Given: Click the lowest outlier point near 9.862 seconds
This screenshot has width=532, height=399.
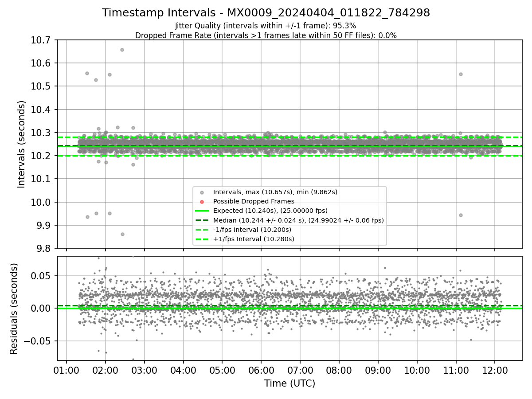Looking at the screenshot, I should 122,234.
